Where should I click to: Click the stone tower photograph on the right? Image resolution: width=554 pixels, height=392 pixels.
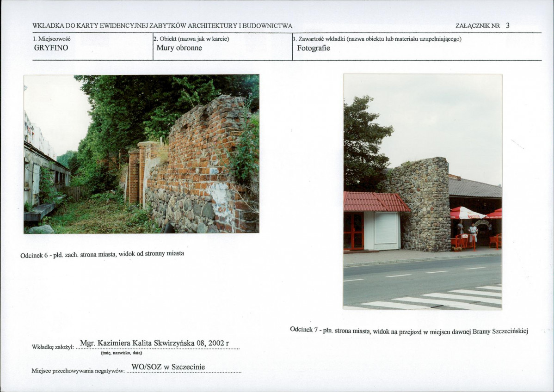coord(423,192)
